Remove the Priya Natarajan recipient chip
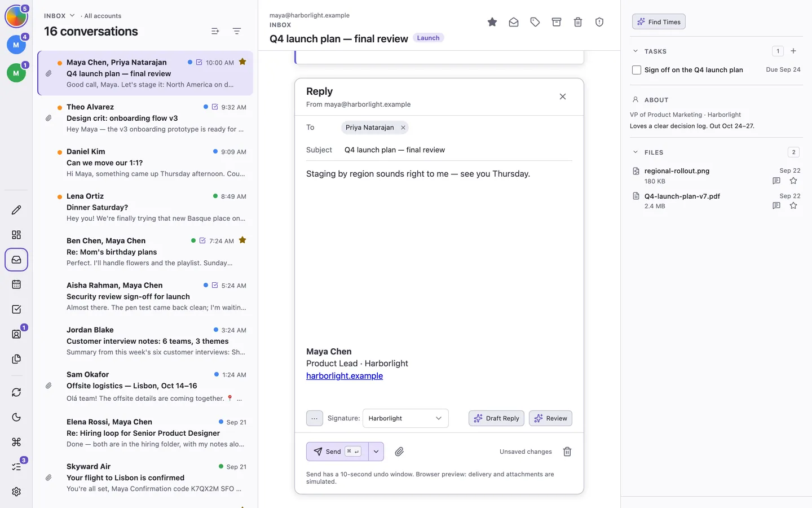 tap(403, 128)
